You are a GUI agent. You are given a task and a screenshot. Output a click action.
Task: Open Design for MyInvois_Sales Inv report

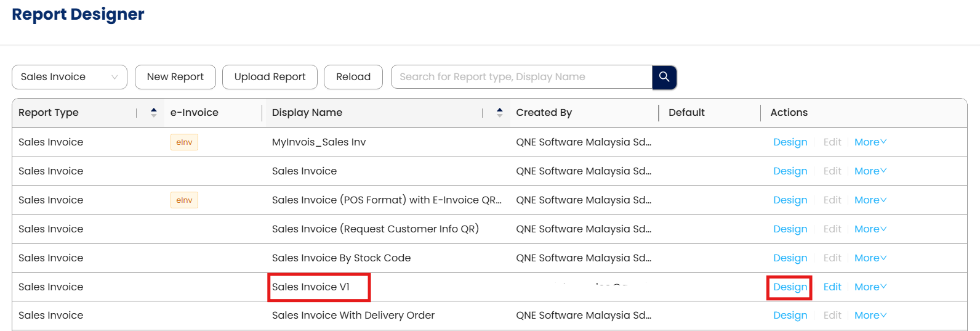pyautogui.click(x=790, y=142)
